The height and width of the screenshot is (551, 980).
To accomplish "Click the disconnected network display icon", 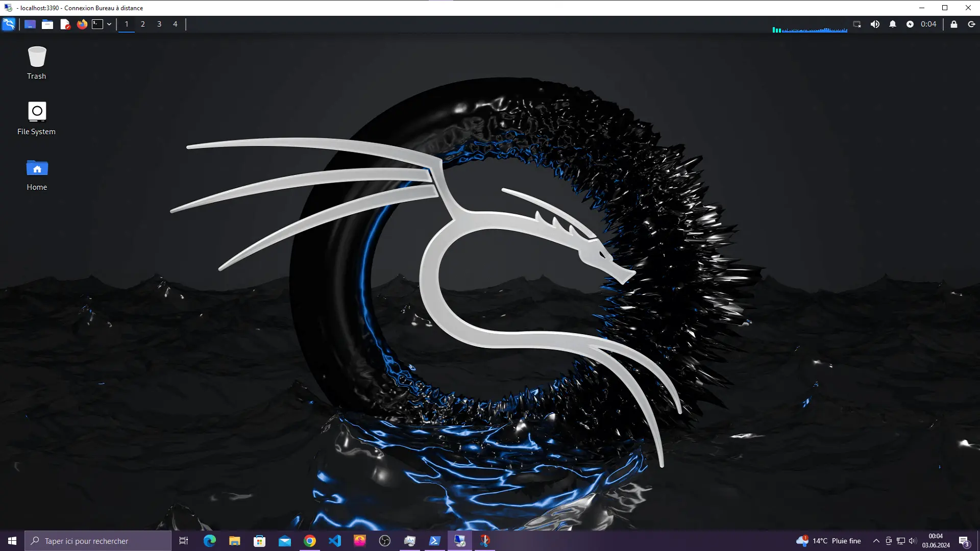I will tap(857, 24).
